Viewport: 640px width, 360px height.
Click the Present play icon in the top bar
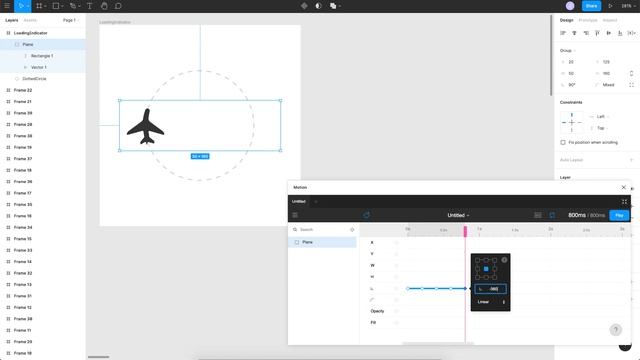click(x=611, y=6)
